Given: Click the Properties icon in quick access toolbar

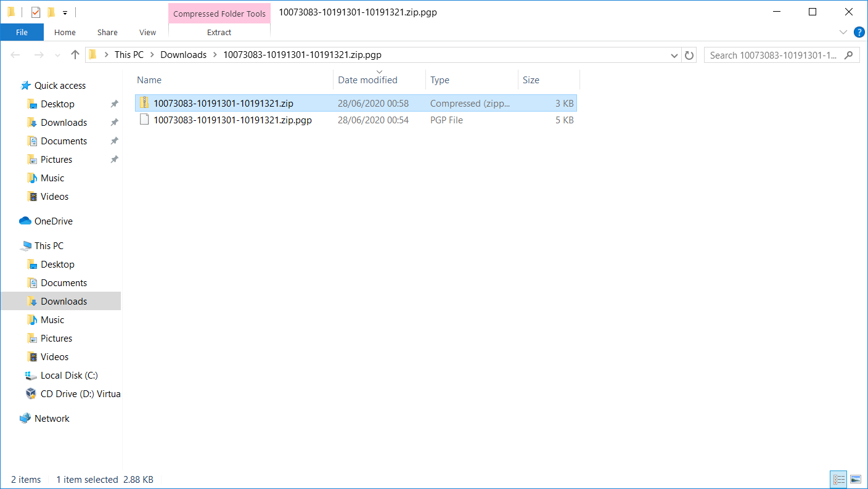Looking at the screenshot, I should pyautogui.click(x=35, y=12).
